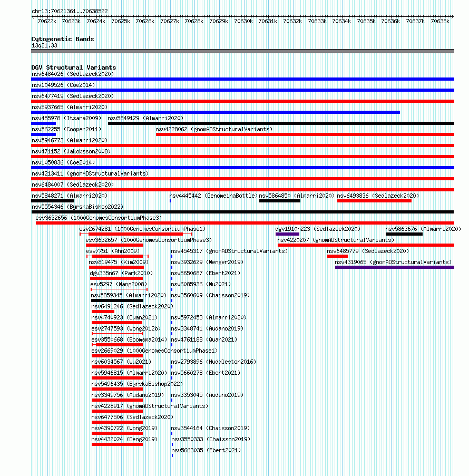The width and height of the screenshot is (469, 476).
Task: Select nsv6493836 (Sedlazeck2020) label
Action: point(378,196)
